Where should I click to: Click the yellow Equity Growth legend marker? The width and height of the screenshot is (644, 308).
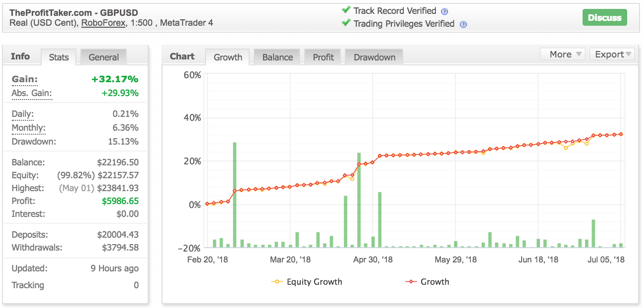(x=277, y=282)
